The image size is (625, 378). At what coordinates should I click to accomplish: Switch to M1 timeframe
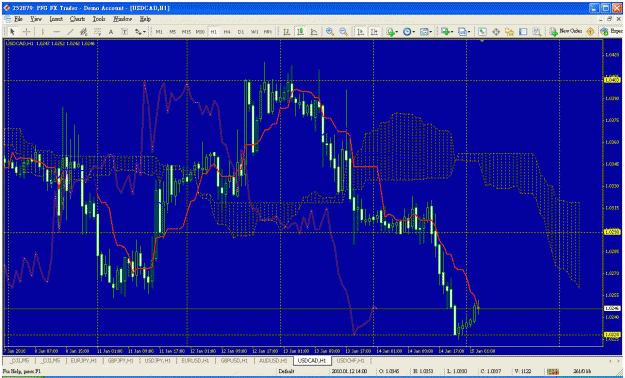(x=159, y=32)
